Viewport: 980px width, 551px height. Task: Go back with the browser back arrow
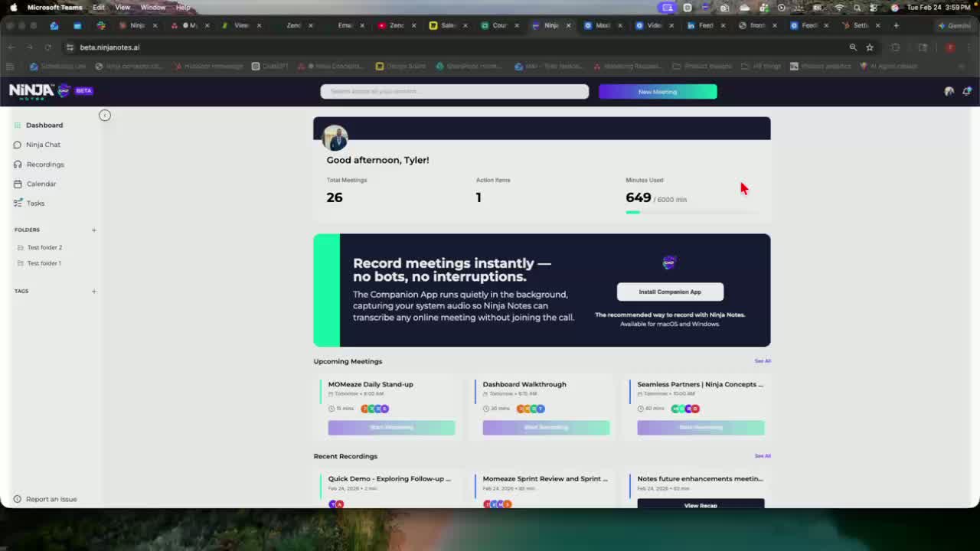pyautogui.click(x=11, y=47)
